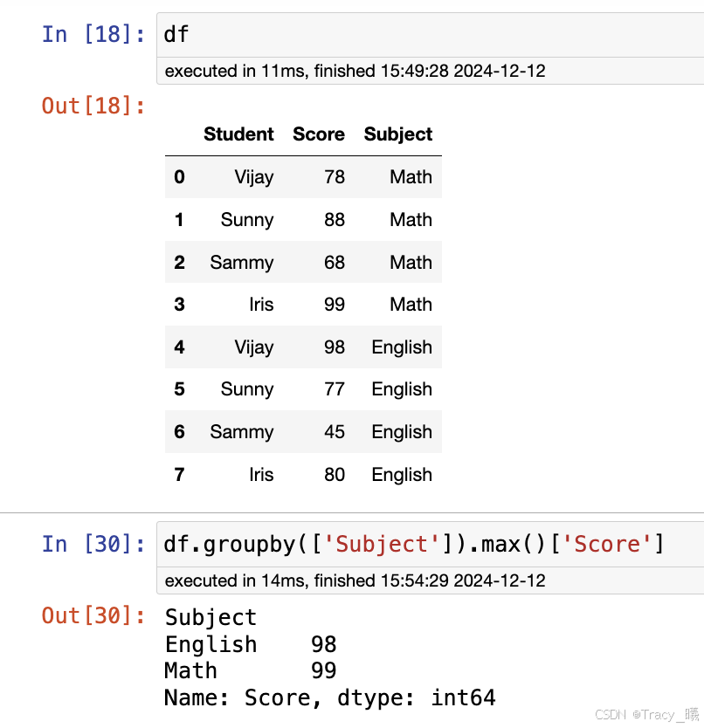This screenshot has height=728, width=704.
Task: Click score 88 in the table
Action: point(335,220)
